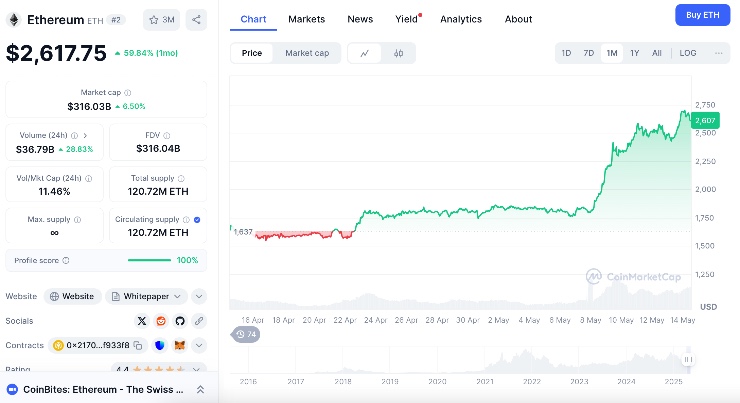Screen dimensions: 740x403
Task: Click the CoinBites: Ethereum banner text
Action: pyautogui.click(x=103, y=390)
